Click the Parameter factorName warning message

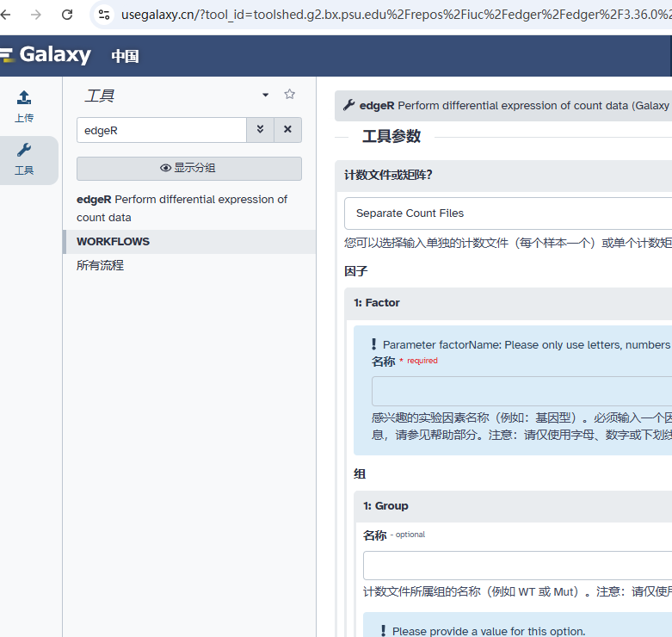pos(521,344)
